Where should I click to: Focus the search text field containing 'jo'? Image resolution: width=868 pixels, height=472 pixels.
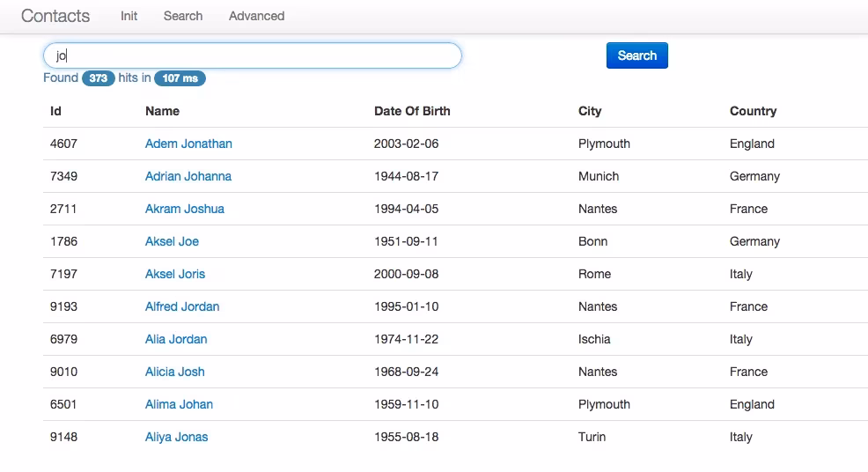click(x=253, y=55)
